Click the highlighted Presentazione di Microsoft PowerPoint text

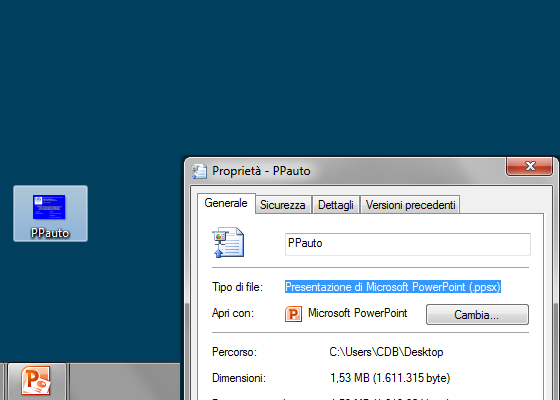tap(393, 287)
